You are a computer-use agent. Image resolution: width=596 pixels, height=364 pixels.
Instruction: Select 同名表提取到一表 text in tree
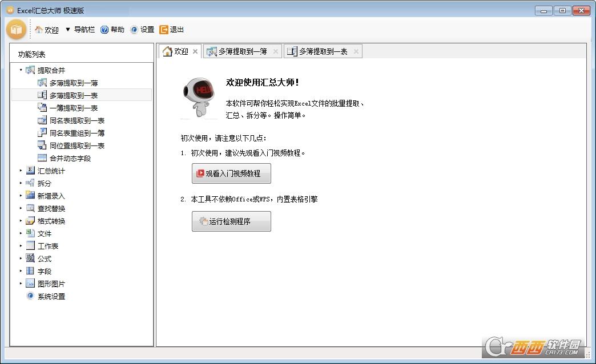[77, 120]
